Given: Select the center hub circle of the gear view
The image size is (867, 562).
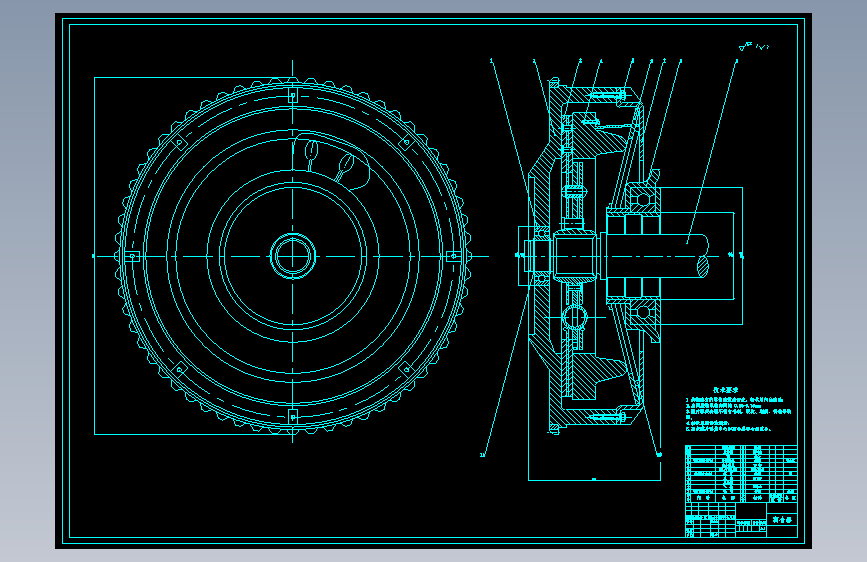Looking at the screenshot, I should tap(293, 256).
